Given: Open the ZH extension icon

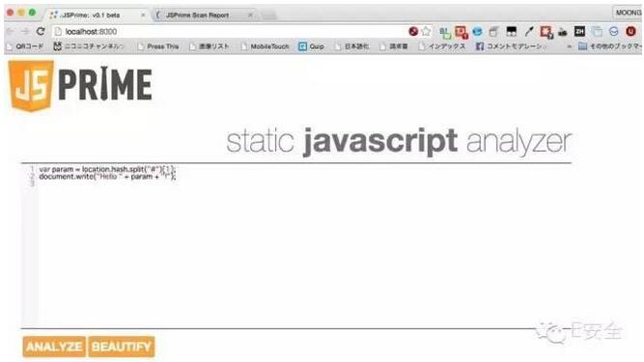Looking at the screenshot, I should pyautogui.click(x=579, y=31).
